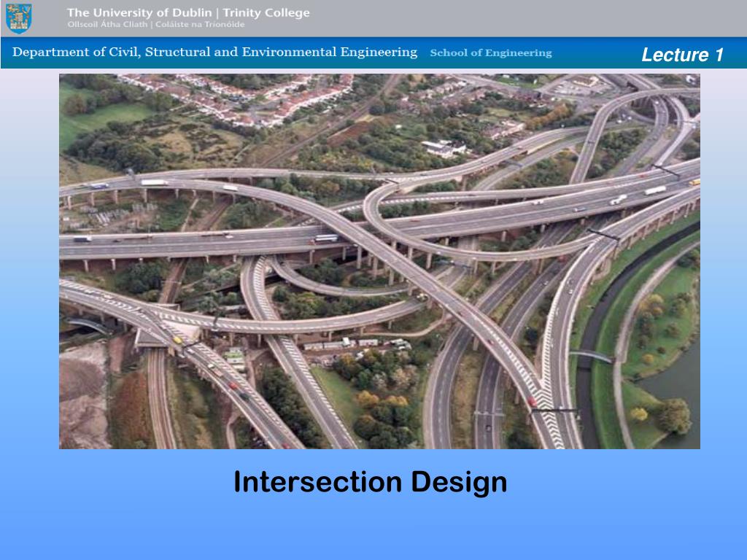Viewport: 747px width, 560px height.
Task: Click 'Department of Civil, Structural and Environmental Engineering'
Action: click(215, 52)
